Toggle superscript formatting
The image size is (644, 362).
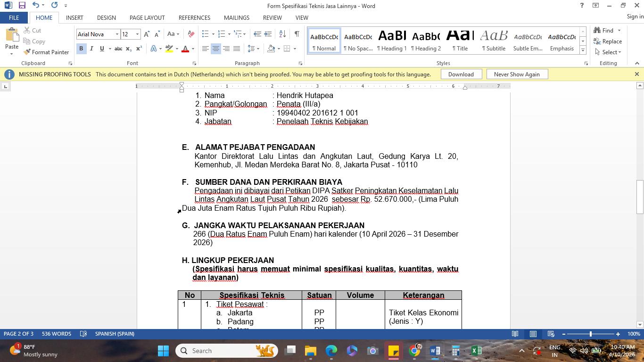point(139,49)
